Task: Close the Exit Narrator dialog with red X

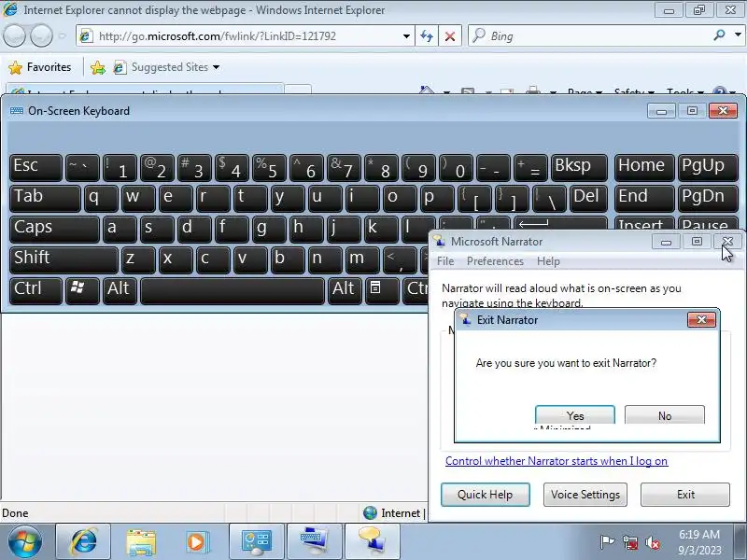Action: point(701,319)
